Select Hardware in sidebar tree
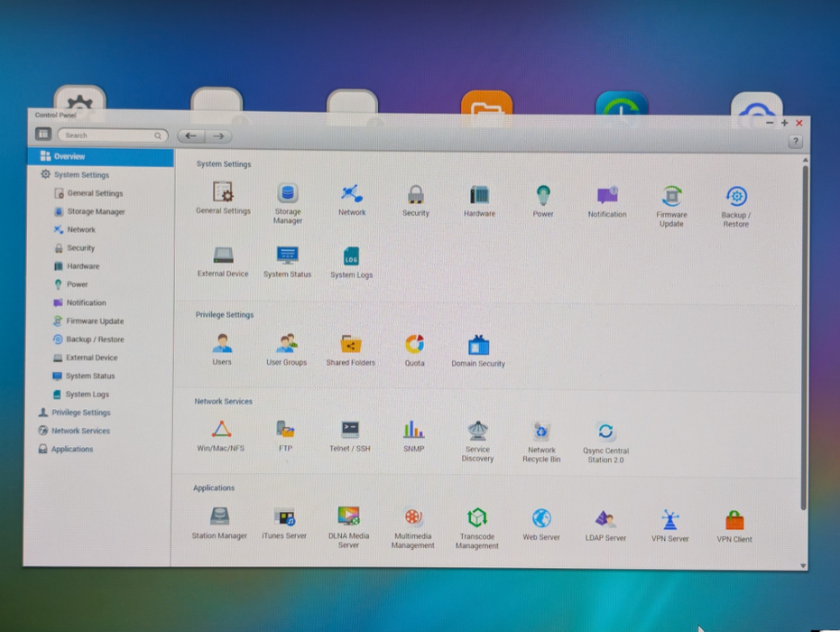 click(82, 266)
